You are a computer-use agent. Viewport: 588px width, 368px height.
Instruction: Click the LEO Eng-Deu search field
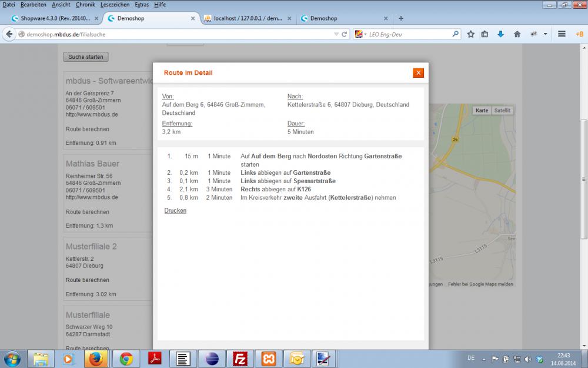[409, 34]
